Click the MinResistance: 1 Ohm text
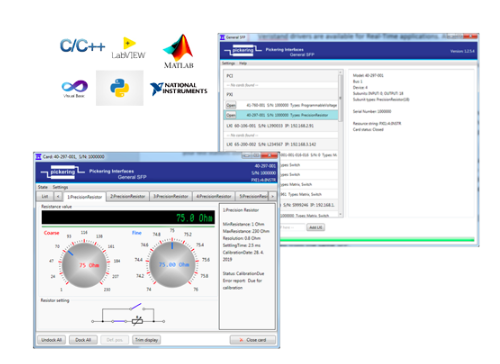Viewport: 500px width, 364px height. click(x=243, y=224)
